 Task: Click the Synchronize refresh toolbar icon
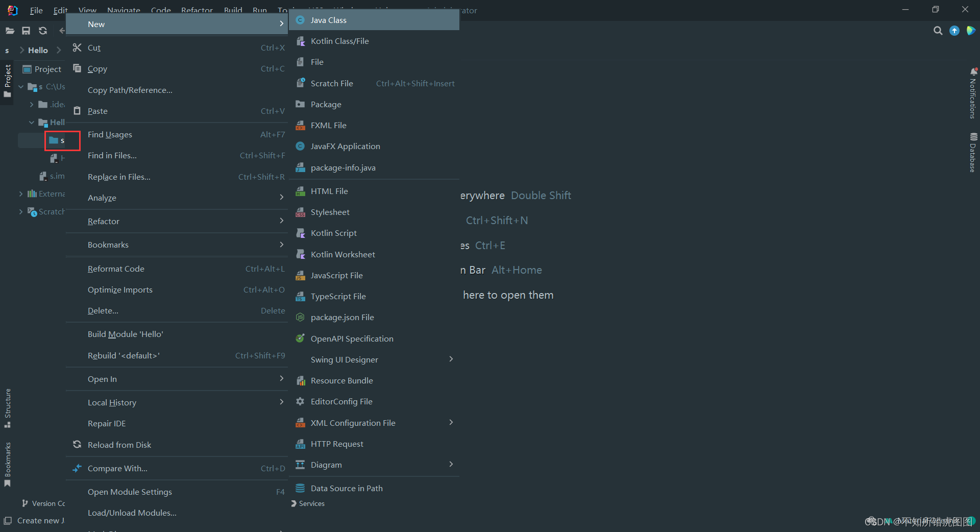43,31
